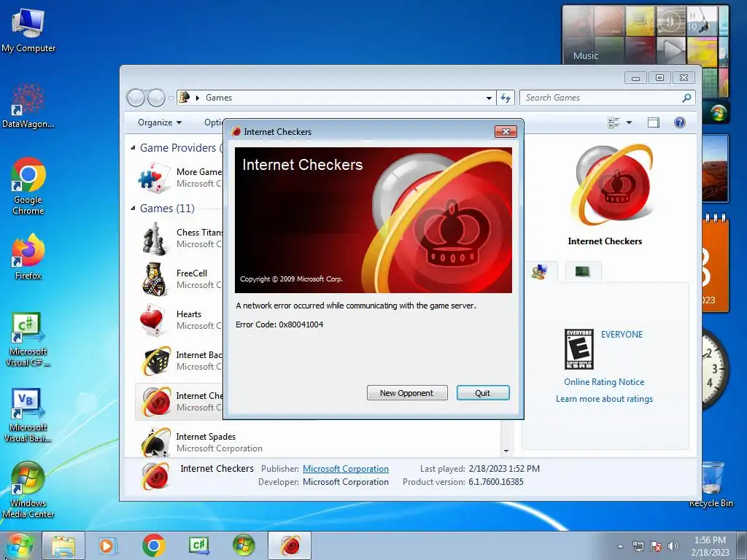Open Action Center flag tray icon
747x560 pixels.
pyautogui.click(x=656, y=546)
